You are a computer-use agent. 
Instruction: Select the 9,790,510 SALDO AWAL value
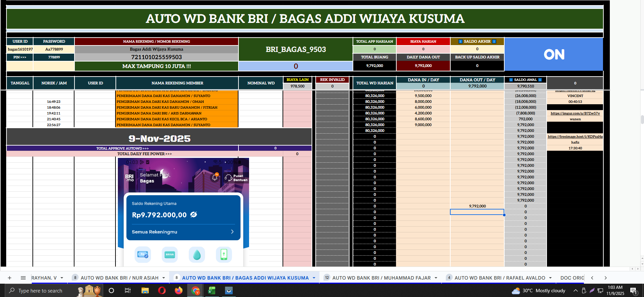pyautogui.click(x=525, y=86)
